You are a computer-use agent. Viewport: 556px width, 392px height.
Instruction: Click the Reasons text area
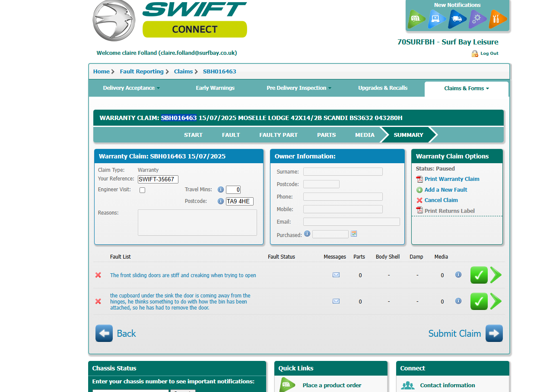point(197,223)
